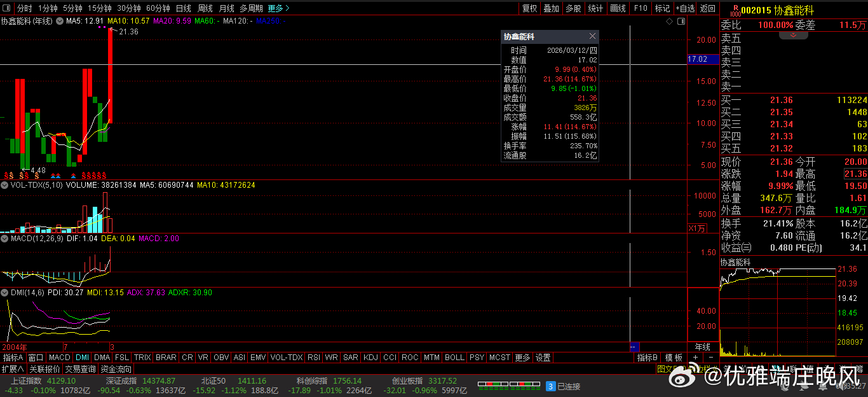Select the DMI indicator tab
Viewport: 868px width, 397px height.
click(x=83, y=358)
